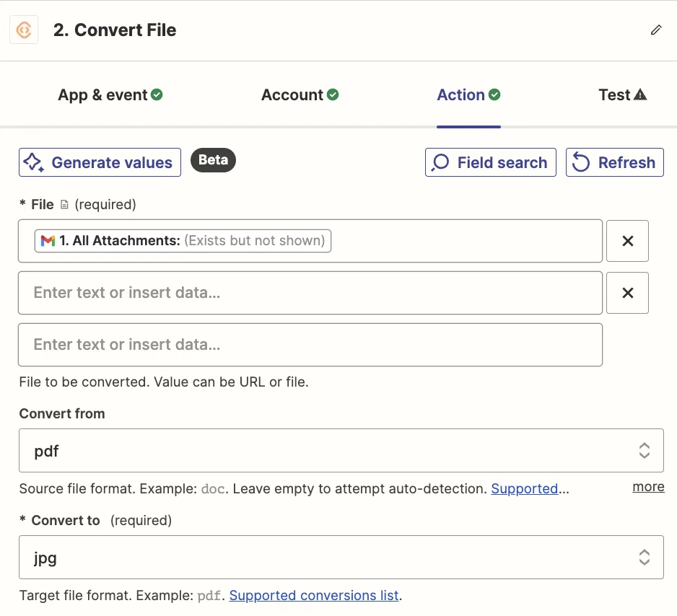This screenshot has width=677, height=616.
Task: Click the green check on Action tab
Action: coord(494,94)
